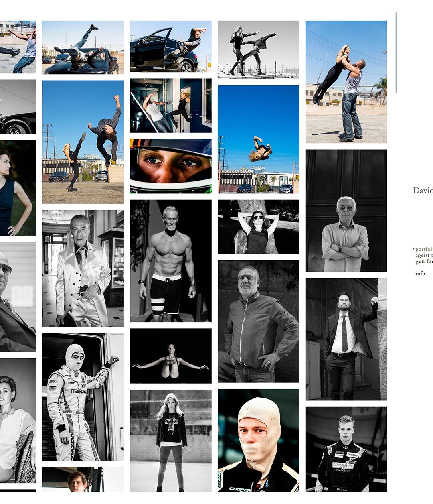Open close-up of eyes inside racing helmet
Viewport: 433px width, 504px height.
pyautogui.click(x=171, y=166)
